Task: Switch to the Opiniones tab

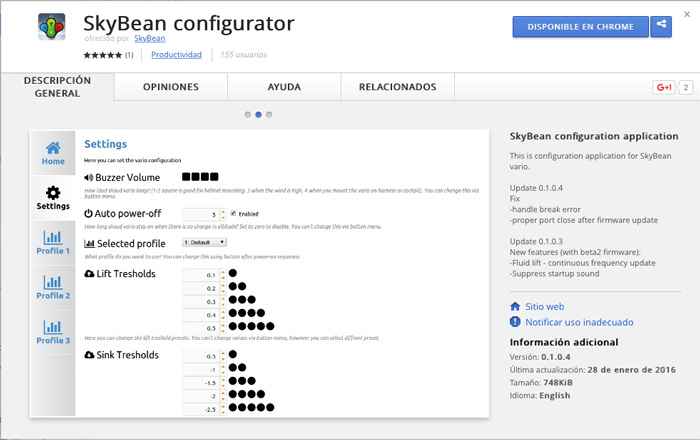Action: pyautogui.click(x=171, y=88)
